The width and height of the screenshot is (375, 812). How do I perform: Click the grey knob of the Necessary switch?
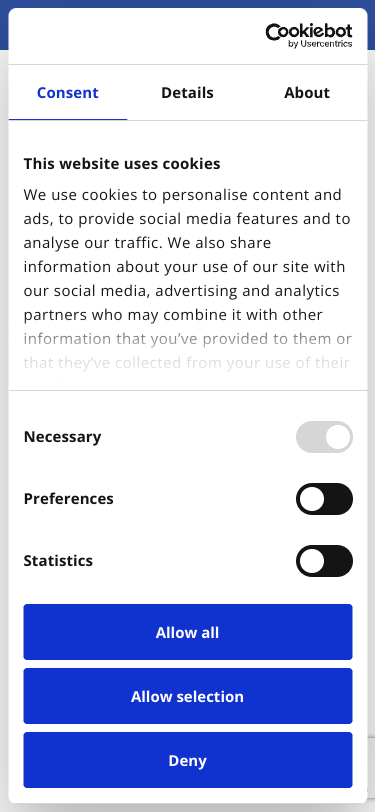pyautogui.click(x=338, y=437)
